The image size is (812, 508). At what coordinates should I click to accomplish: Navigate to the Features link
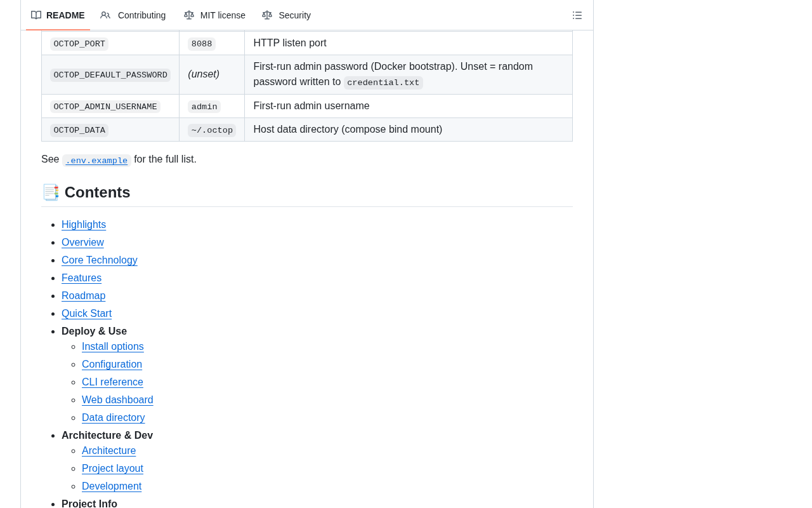click(x=81, y=278)
